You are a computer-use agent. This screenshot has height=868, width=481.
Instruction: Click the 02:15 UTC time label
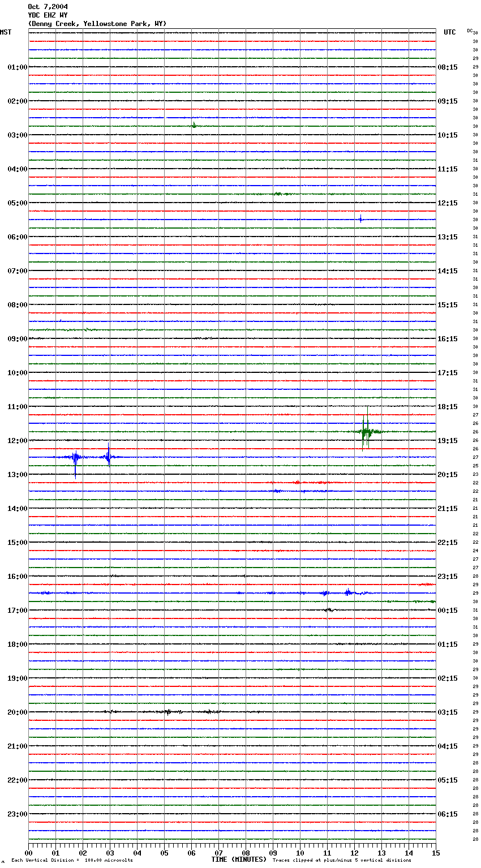pos(448,678)
